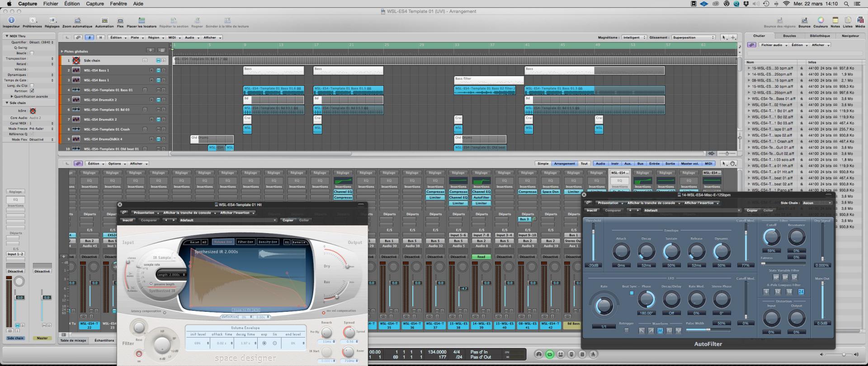Image resolution: width=868 pixels, height=366 pixels.
Task: Click the Bass filter region in arrangement
Action: point(489,80)
